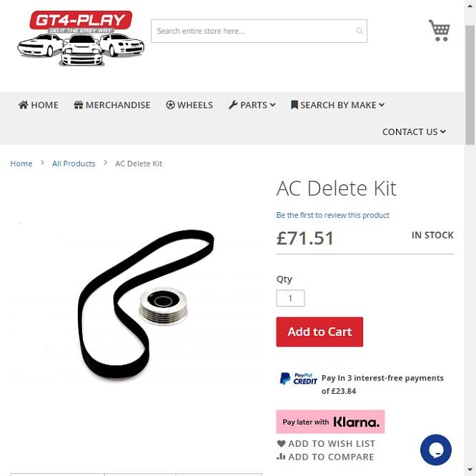Click Be the first to review link
The width and height of the screenshot is (476, 476).
[332, 215]
